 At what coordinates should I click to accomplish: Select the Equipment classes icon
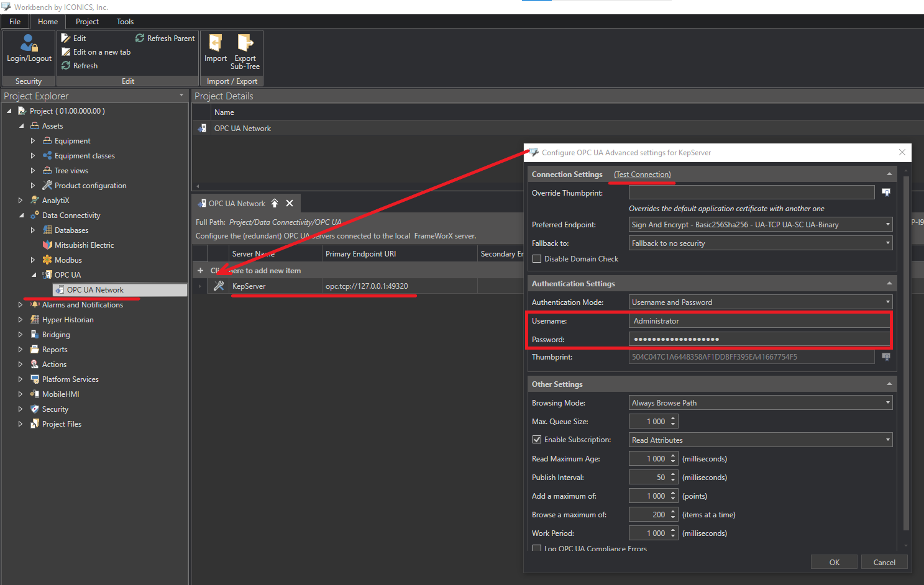[47, 156]
